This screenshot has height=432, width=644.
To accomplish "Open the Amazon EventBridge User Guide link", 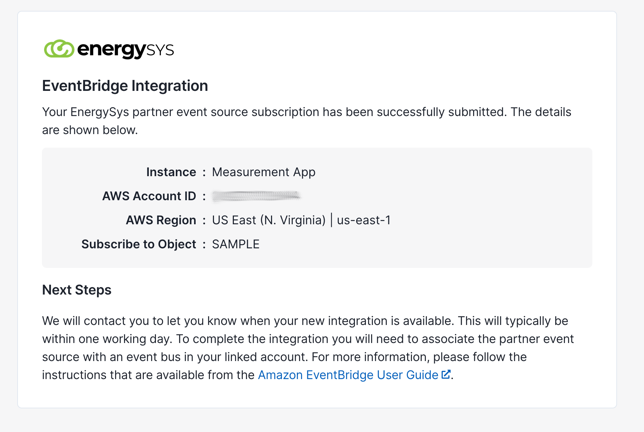I will 347,375.
